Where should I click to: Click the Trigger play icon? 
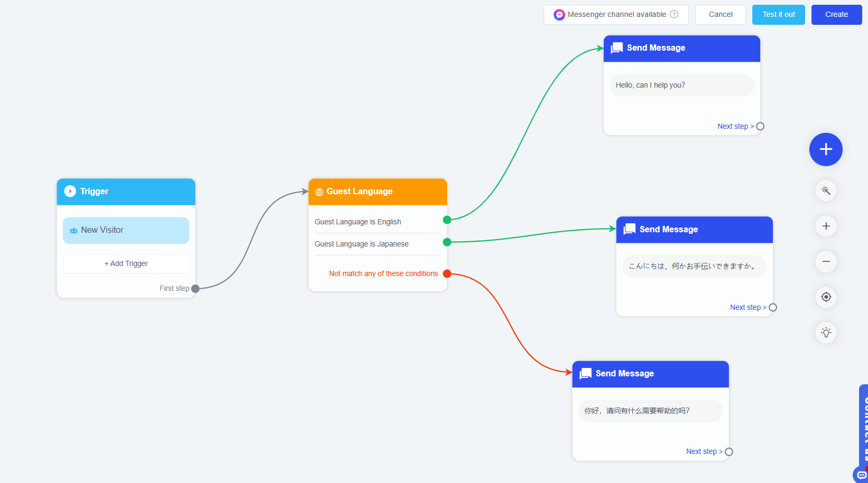click(x=70, y=191)
